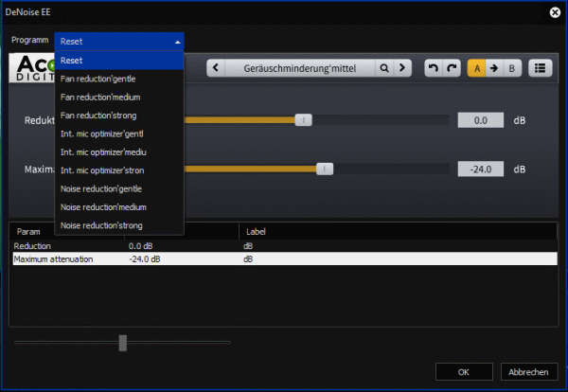
Task: Click the Label column header
Action: coord(398,231)
